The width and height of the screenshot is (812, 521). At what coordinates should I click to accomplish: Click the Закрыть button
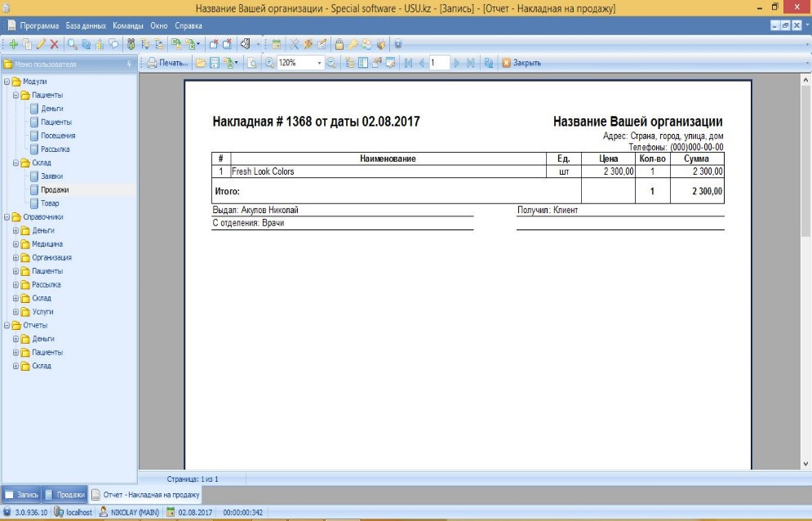pyautogui.click(x=521, y=63)
